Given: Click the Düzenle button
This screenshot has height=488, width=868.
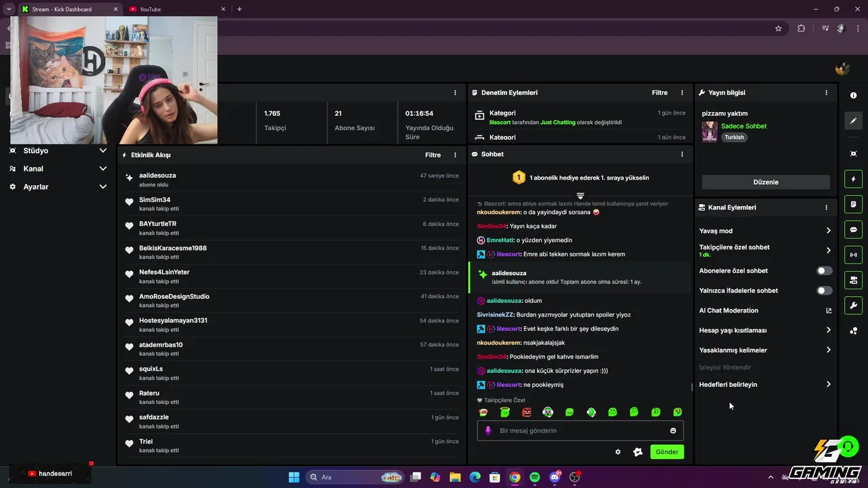Looking at the screenshot, I should pos(766,182).
